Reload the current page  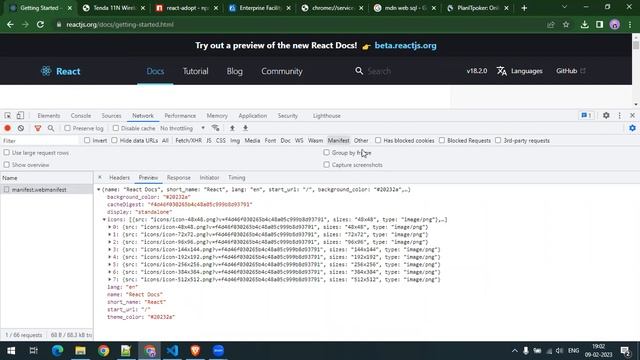coord(40,24)
